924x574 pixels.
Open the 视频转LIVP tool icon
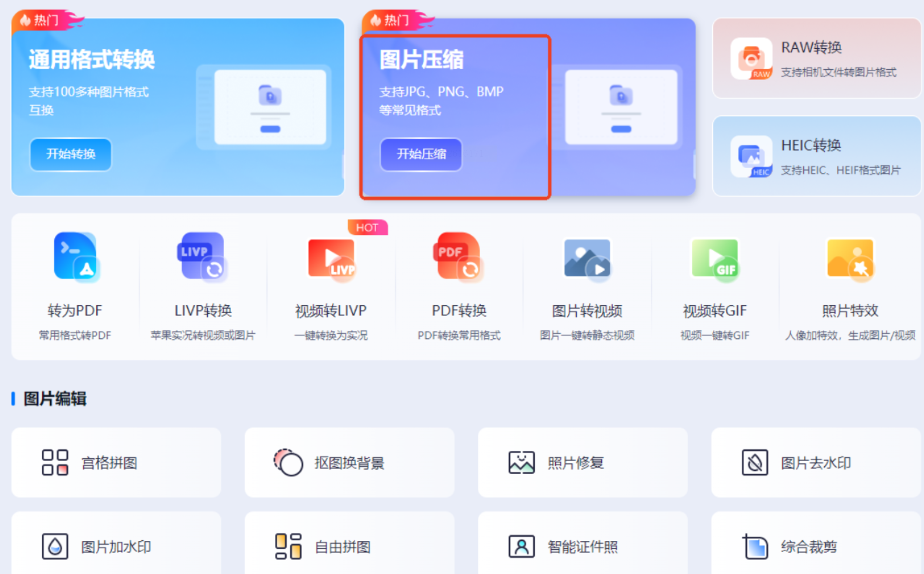[331, 259]
